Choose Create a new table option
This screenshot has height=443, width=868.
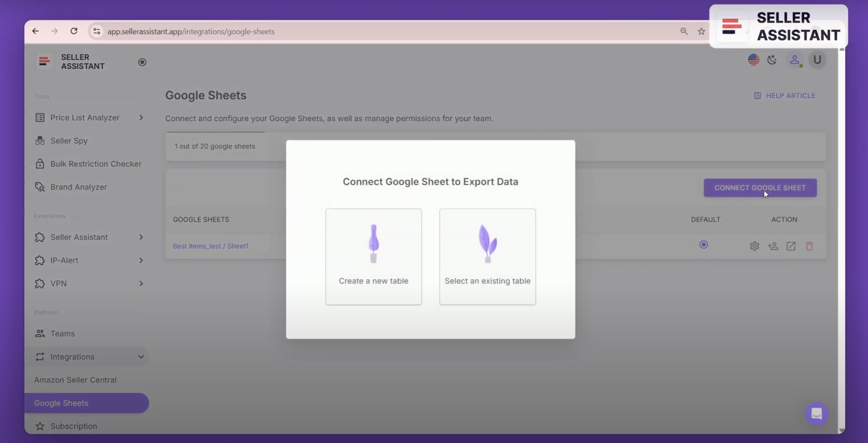coord(373,256)
